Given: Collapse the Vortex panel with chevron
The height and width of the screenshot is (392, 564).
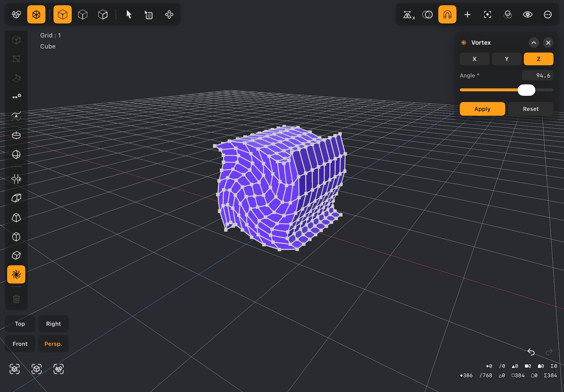Looking at the screenshot, I should click(x=534, y=43).
